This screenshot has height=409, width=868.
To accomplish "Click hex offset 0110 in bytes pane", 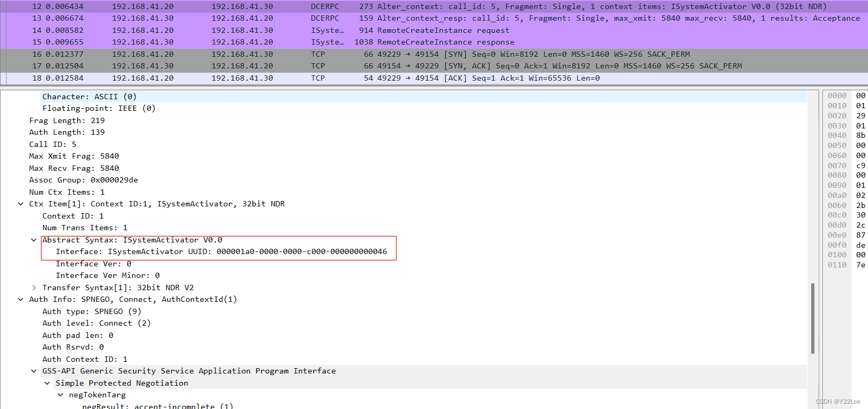I will (x=837, y=265).
